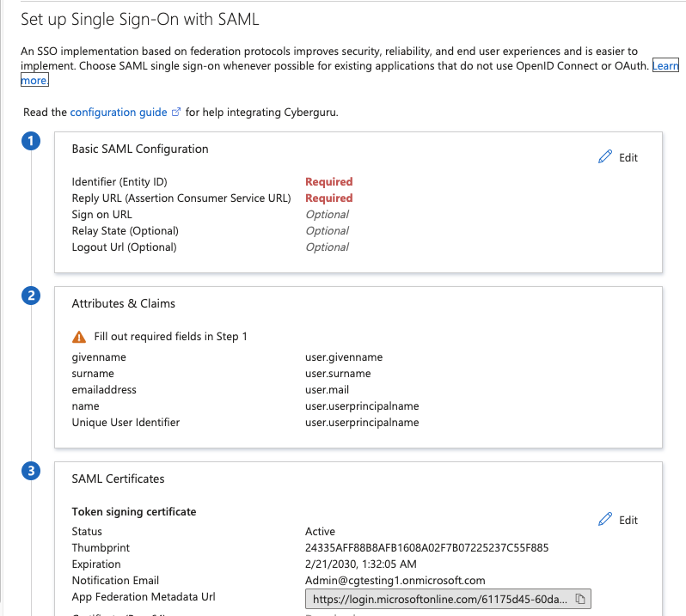Screen dimensions: 686x616
Task: Click the Expiration date 2/21/2030
Action: coord(361,564)
